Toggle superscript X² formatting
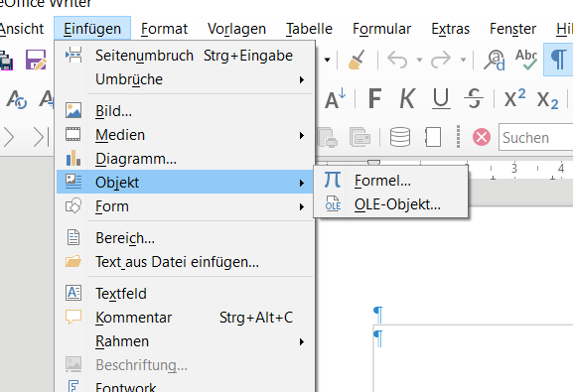 click(x=514, y=98)
